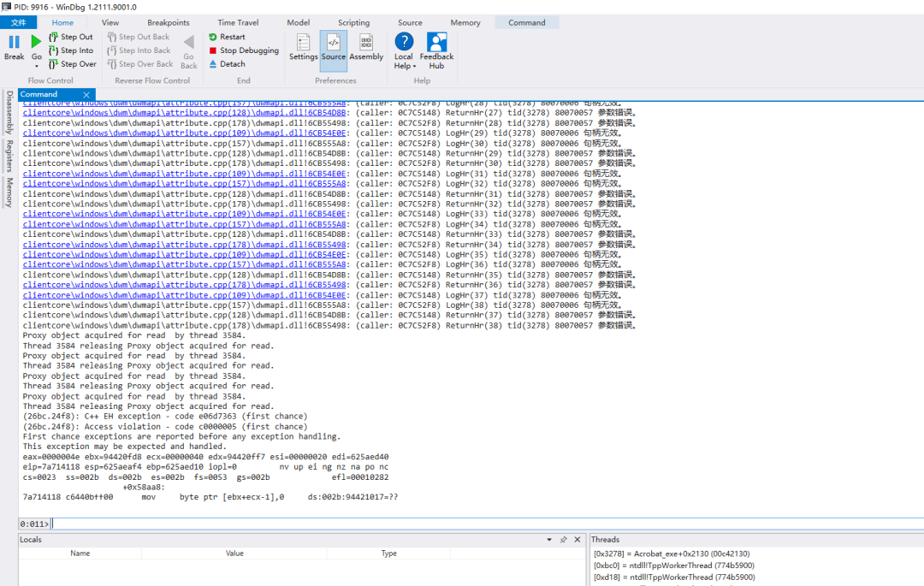
Task: Open the Source ribbon tab
Action: (x=410, y=22)
